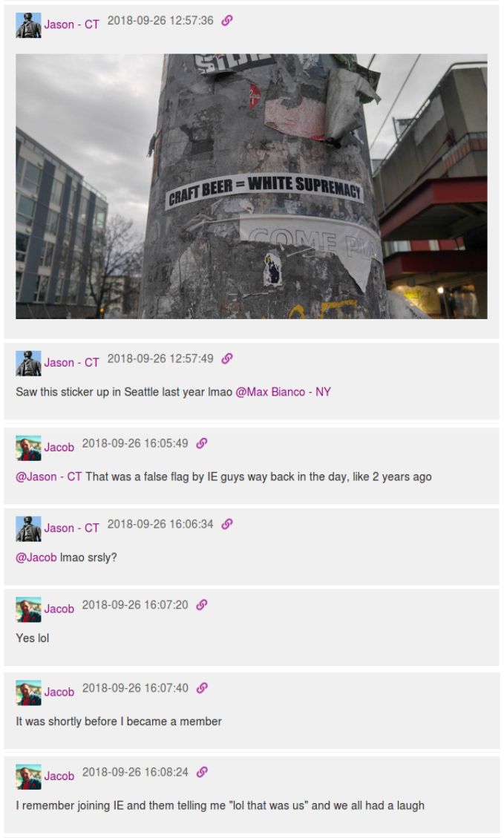Open Jacob's avatar on last message

point(28,776)
